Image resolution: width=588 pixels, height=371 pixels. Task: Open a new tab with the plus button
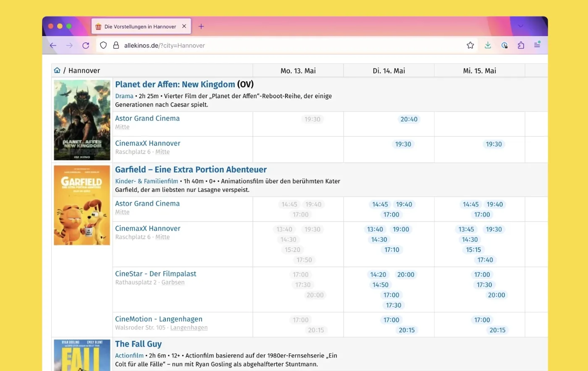[x=201, y=26]
